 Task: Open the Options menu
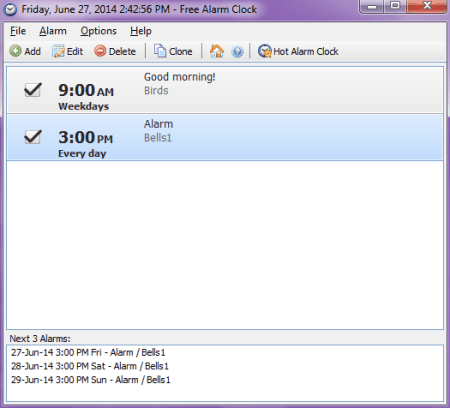point(98,31)
